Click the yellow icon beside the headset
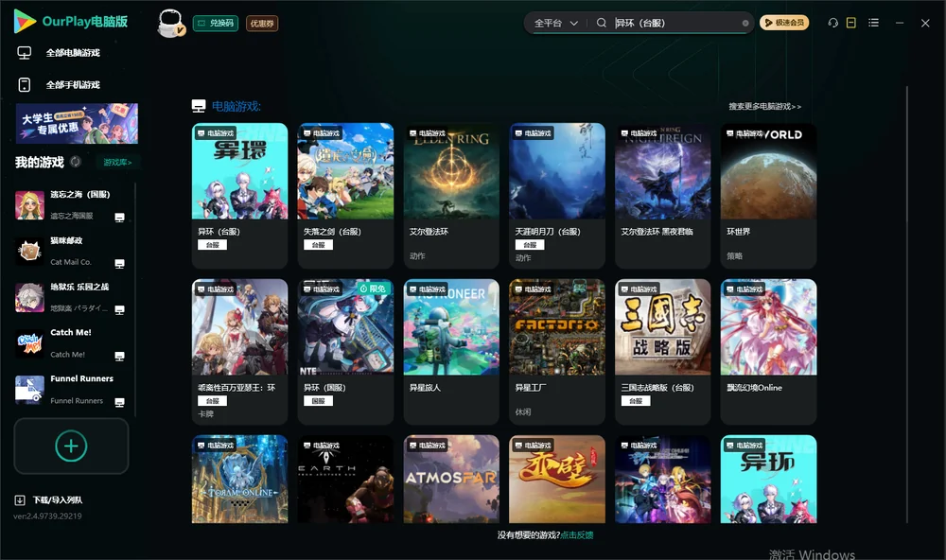946x560 pixels. tap(851, 23)
